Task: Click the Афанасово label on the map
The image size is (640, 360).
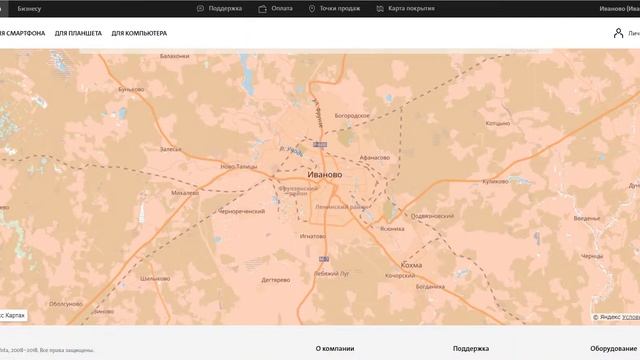Action: pos(375,158)
